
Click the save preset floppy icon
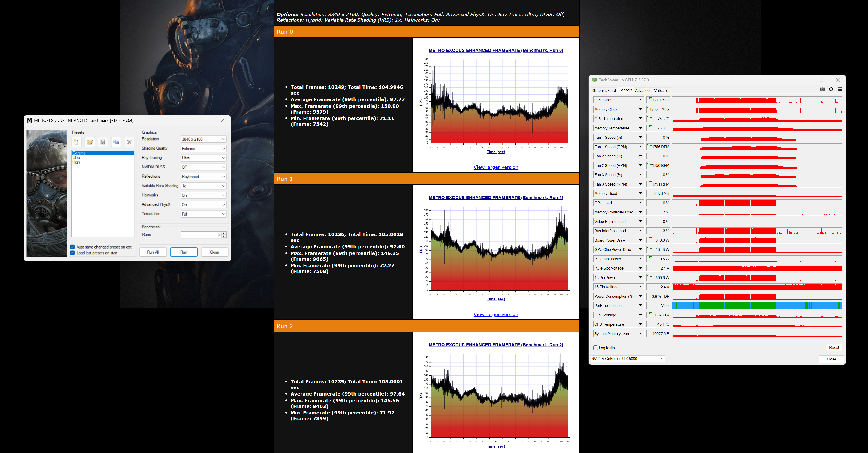(x=103, y=142)
